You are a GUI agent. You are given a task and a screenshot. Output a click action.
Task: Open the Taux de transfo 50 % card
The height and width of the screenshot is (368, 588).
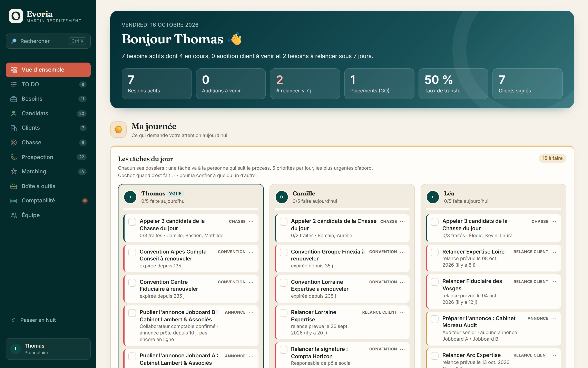tap(453, 84)
